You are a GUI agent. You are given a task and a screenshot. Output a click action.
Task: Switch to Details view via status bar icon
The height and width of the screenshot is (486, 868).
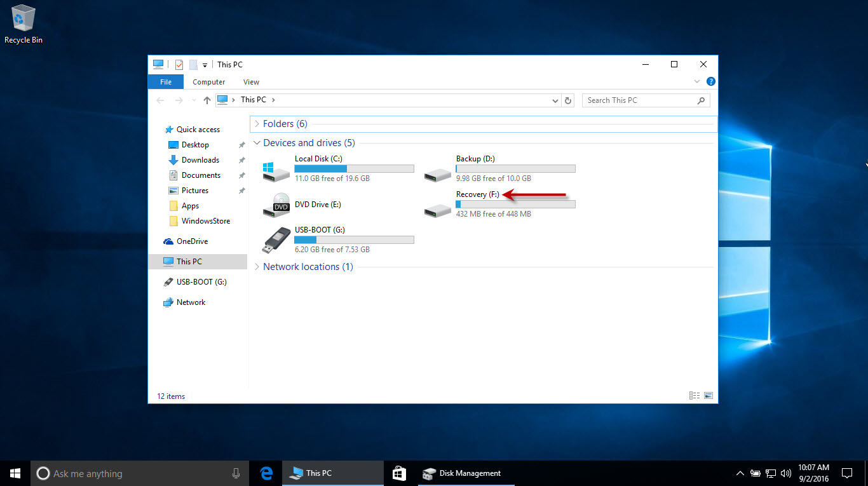pos(694,395)
